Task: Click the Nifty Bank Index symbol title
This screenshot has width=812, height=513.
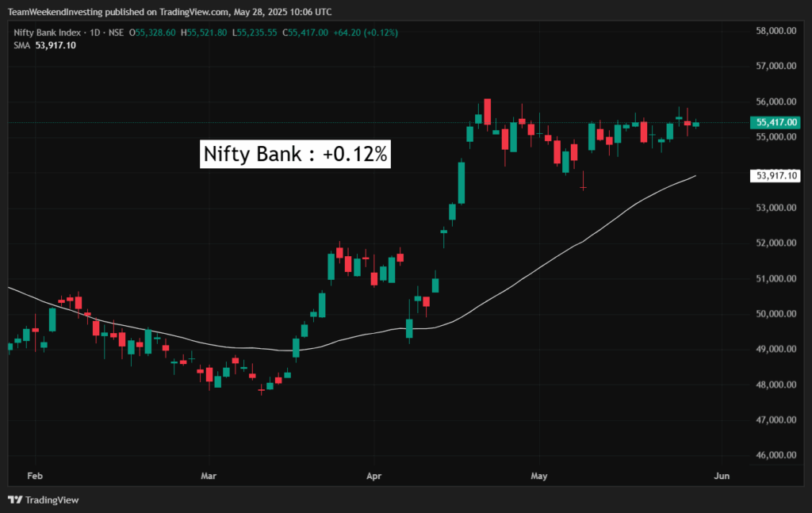Action: point(47,33)
